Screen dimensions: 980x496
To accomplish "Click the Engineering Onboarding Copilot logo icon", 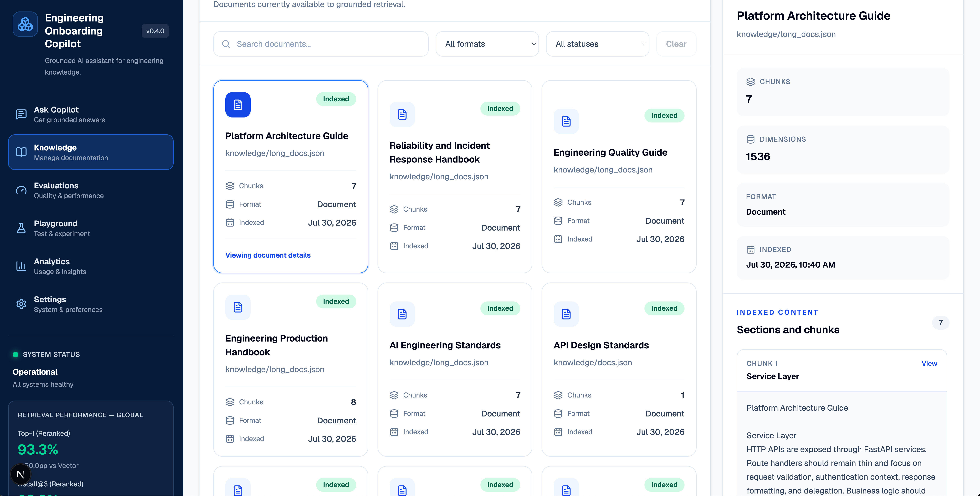I will (x=25, y=24).
